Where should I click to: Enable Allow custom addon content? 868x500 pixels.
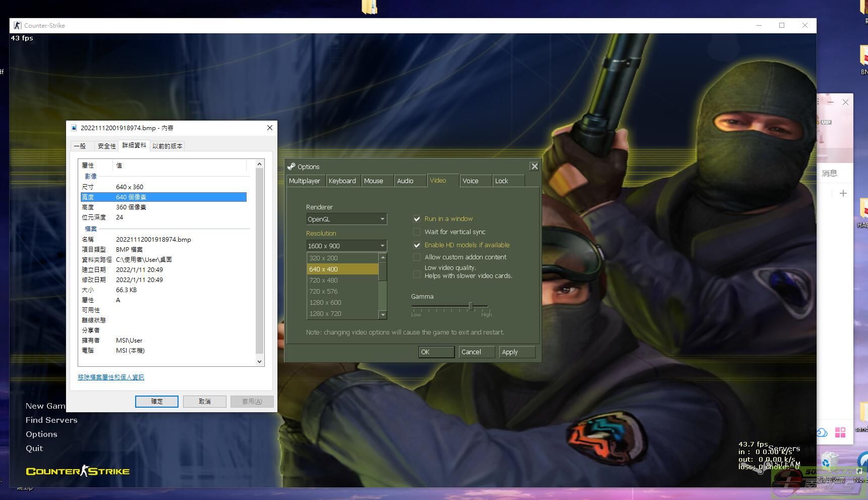(417, 257)
